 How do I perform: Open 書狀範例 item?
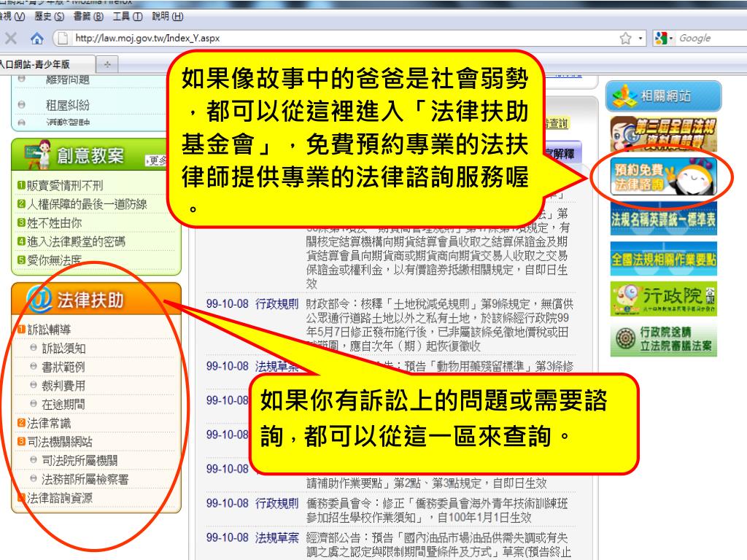click(64, 367)
